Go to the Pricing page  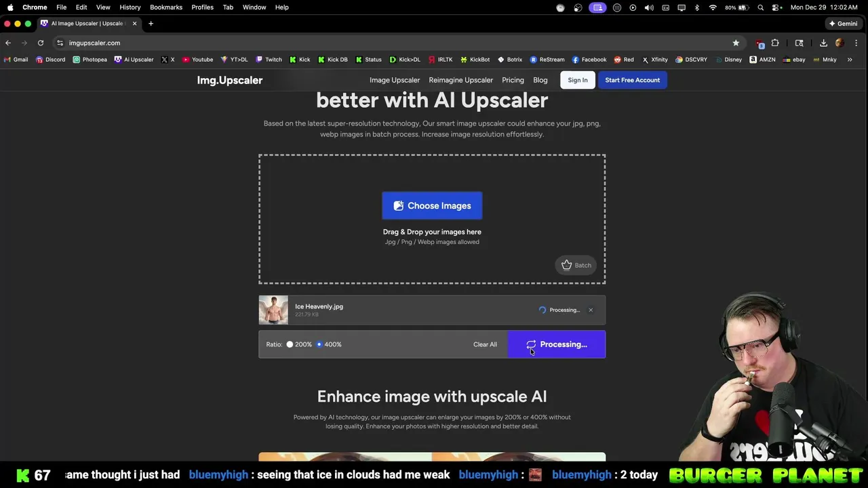click(513, 80)
